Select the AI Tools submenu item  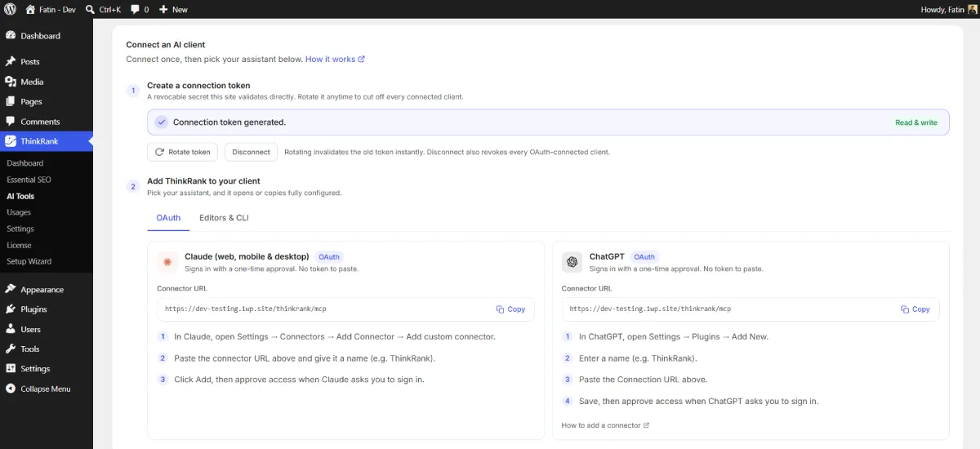tap(20, 196)
